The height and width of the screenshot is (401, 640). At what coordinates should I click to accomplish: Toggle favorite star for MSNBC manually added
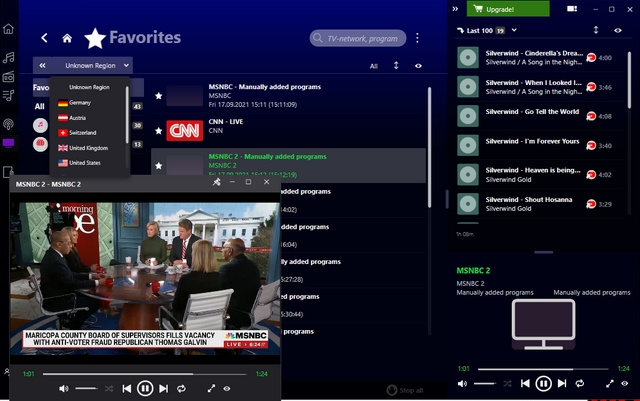point(159,96)
